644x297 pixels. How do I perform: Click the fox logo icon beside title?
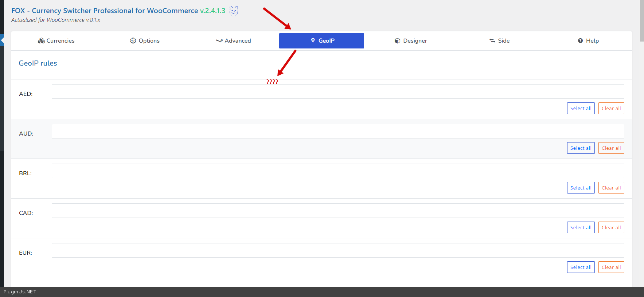point(234,11)
